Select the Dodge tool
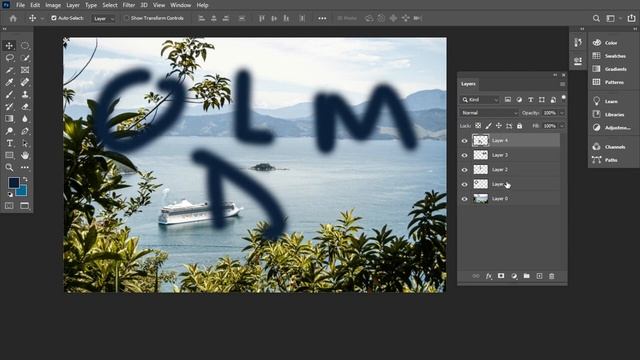The image size is (640, 360). coord(9,131)
